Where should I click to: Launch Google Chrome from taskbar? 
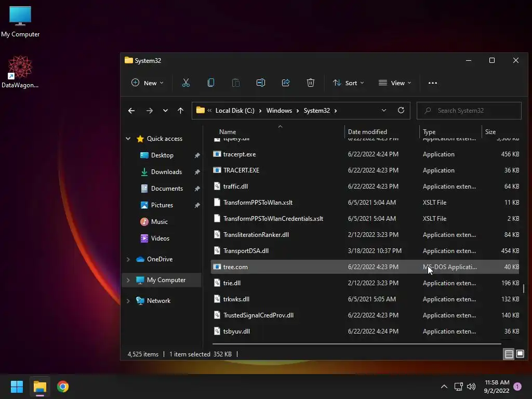(63, 387)
